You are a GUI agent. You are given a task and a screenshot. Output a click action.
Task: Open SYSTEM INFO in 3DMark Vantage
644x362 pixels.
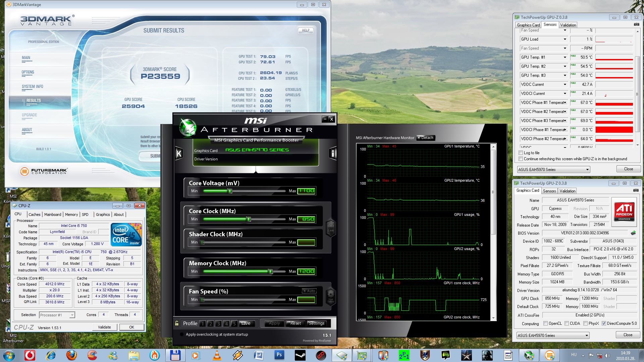tap(33, 86)
